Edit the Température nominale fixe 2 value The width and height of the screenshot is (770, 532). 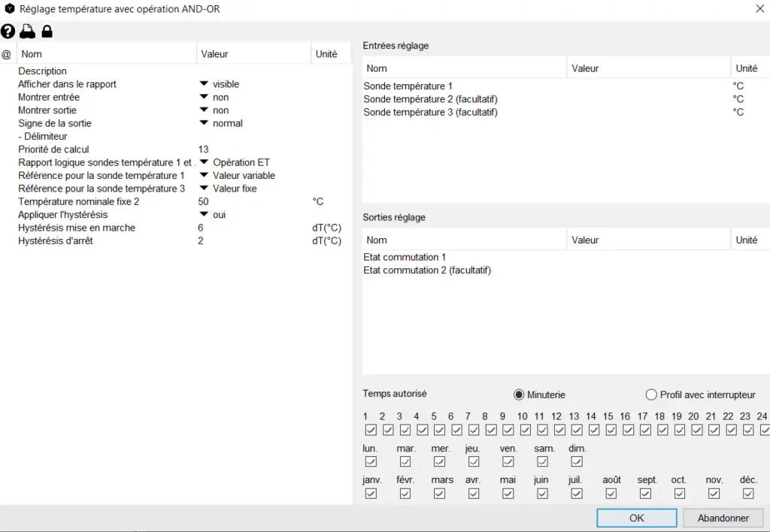click(x=205, y=201)
